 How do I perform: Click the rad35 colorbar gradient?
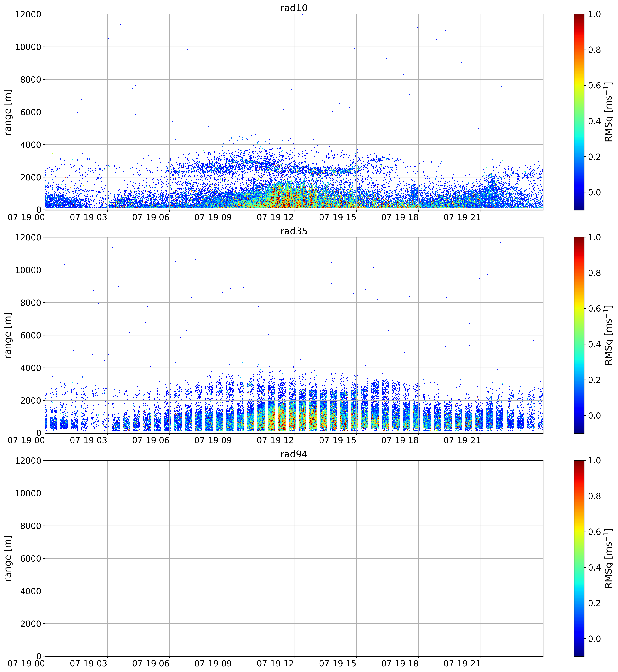coord(579,335)
